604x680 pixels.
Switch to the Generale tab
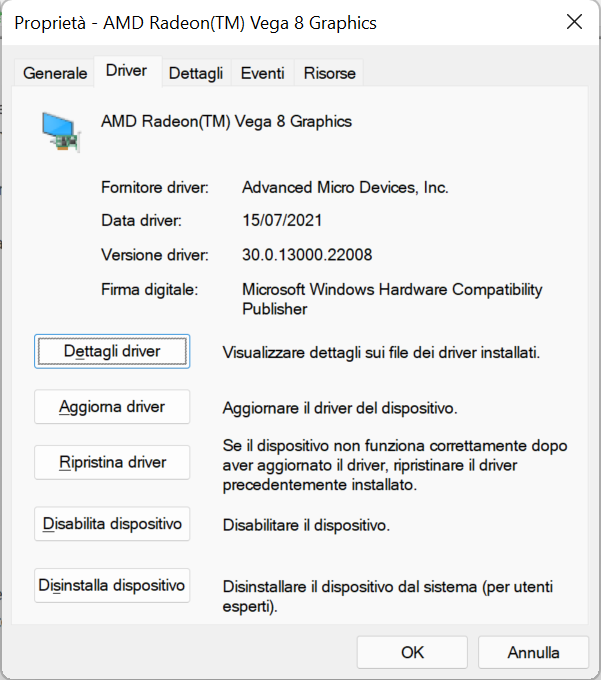55,73
